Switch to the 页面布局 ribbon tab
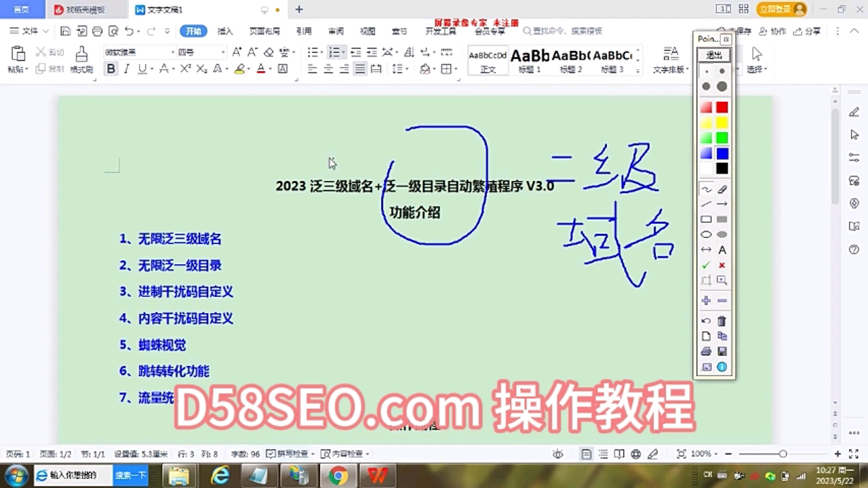Screen dimensions: 868x488 click(x=264, y=31)
